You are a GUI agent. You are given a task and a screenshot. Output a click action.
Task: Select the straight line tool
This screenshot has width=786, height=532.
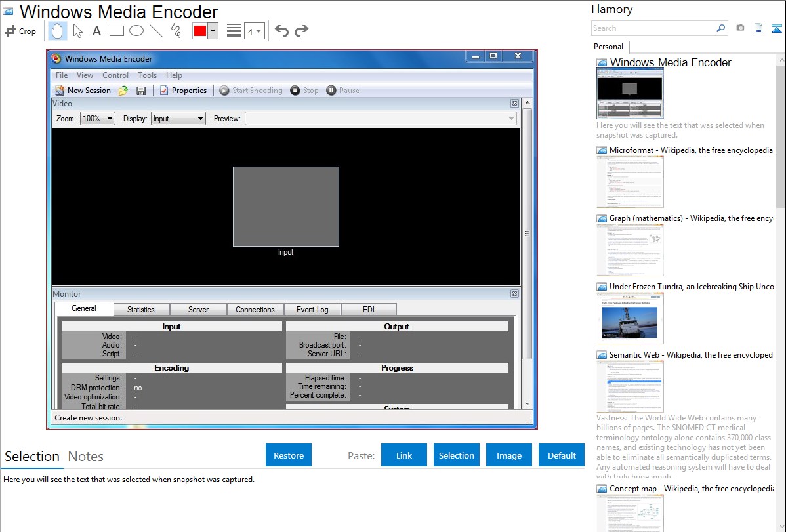[156, 31]
